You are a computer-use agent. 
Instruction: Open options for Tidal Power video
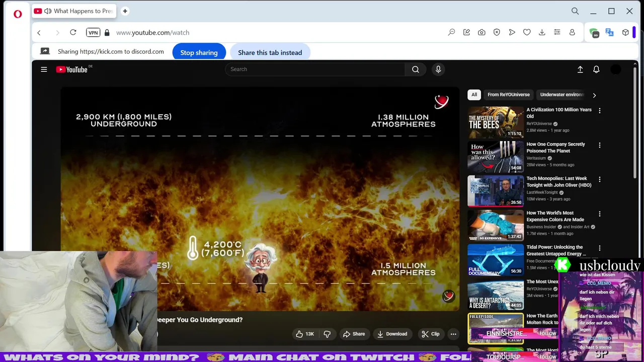[599, 248]
